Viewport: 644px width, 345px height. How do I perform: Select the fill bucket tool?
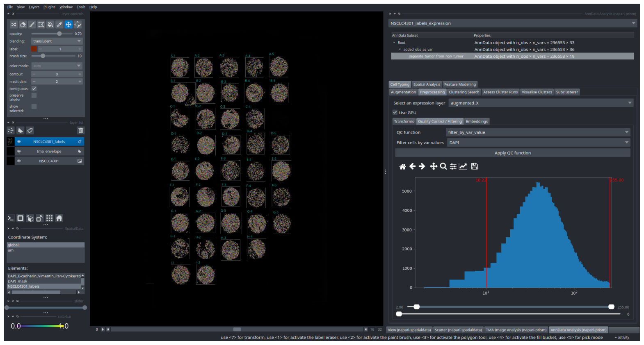(x=50, y=25)
